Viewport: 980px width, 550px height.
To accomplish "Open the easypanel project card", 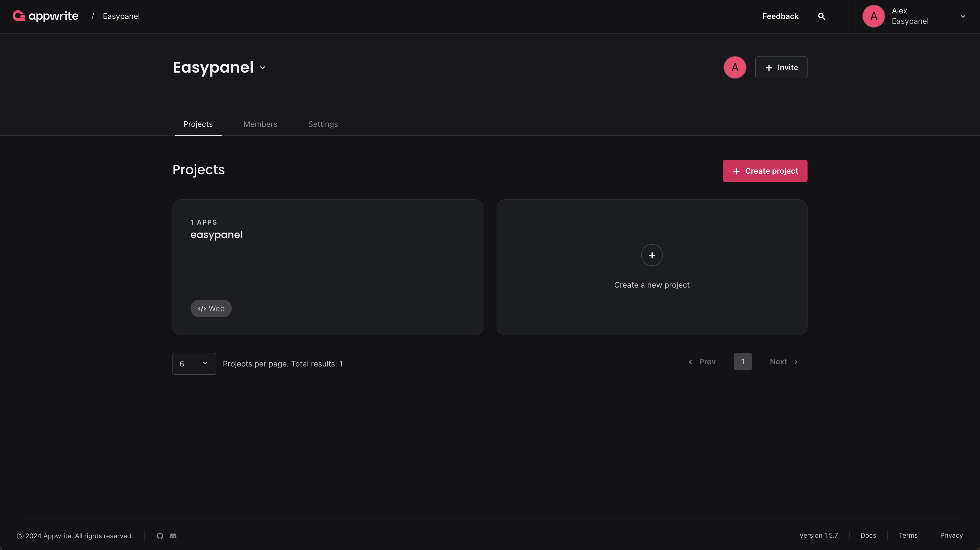I will click(x=328, y=267).
